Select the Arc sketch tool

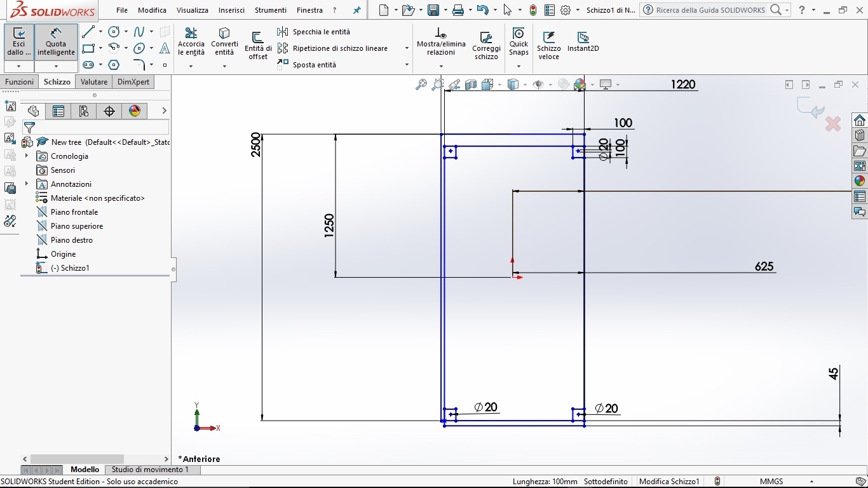114,48
